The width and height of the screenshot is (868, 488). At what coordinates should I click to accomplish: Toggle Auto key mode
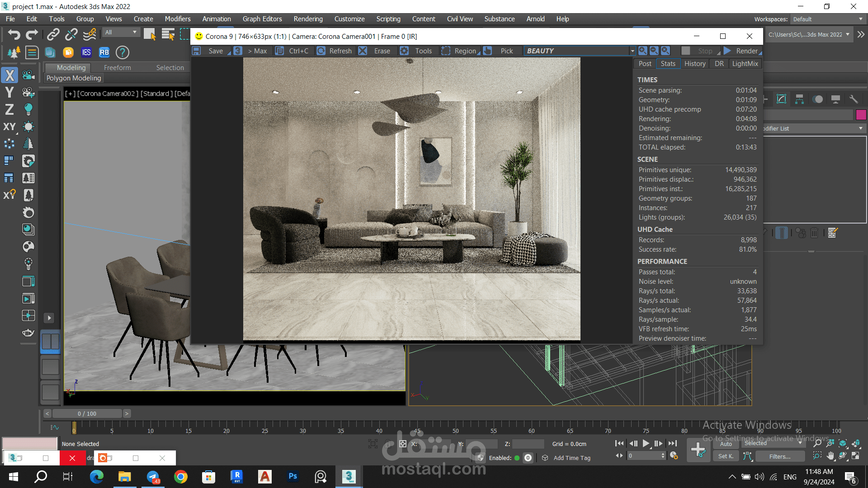[726, 444]
